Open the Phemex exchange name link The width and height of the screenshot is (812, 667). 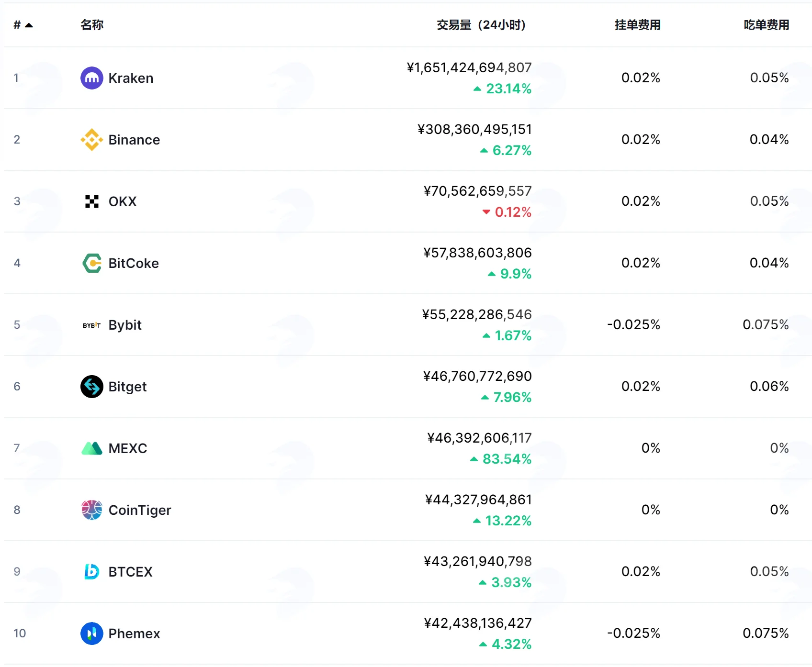(x=134, y=634)
